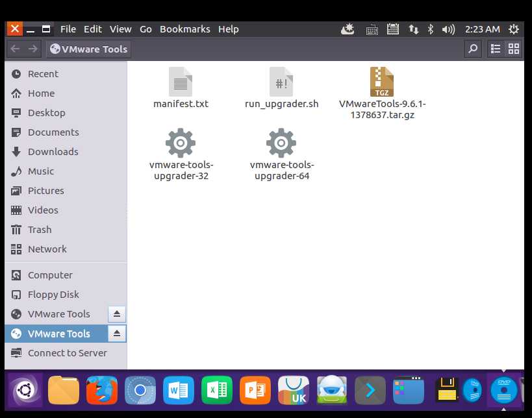Open the network transfer arrows indicator
The image size is (532, 418).
(x=413, y=29)
